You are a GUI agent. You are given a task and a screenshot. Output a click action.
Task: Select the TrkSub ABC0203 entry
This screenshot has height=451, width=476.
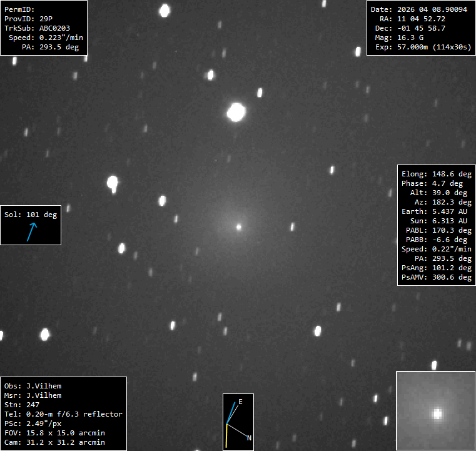pyautogui.click(x=38, y=28)
